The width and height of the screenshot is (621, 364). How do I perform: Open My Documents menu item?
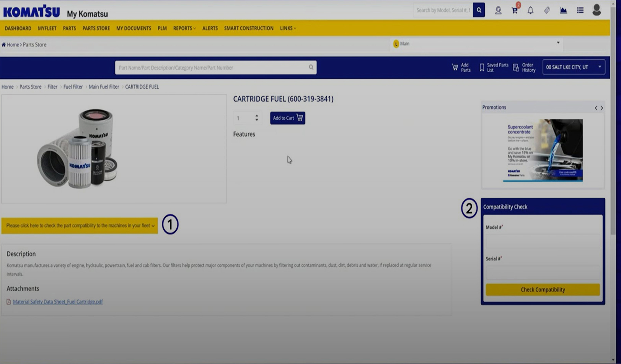point(134,28)
